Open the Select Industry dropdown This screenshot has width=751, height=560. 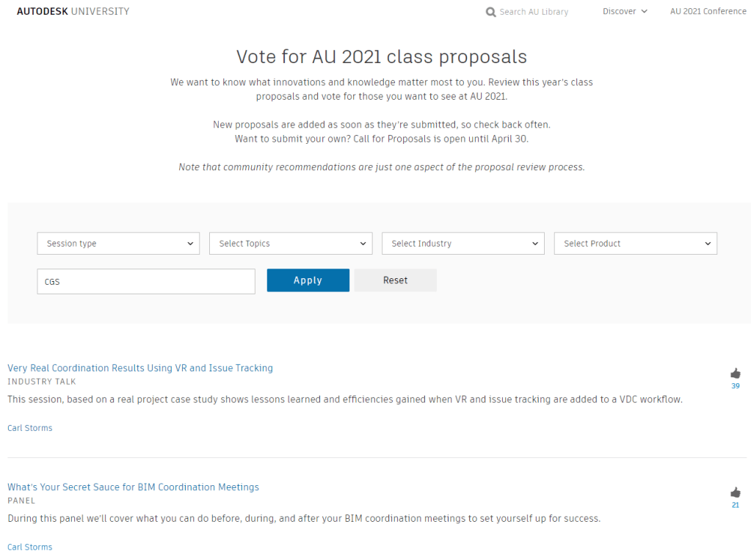tap(462, 244)
